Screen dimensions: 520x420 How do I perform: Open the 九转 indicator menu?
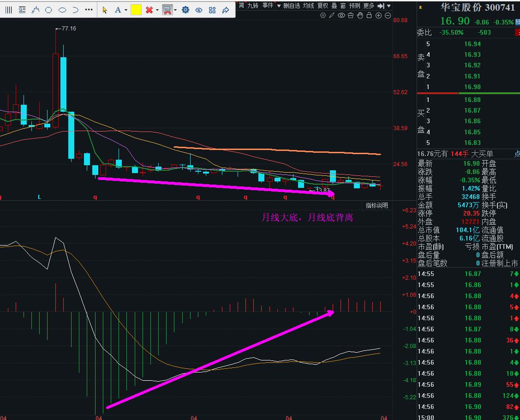[x=253, y=6]
